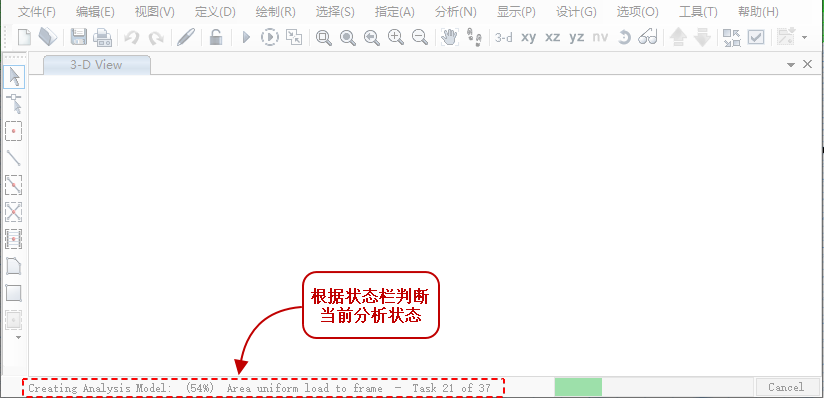Viewport: 824px width, 398px height.
Task: Click the Run Analysis play icon
Action: [x=246, y=37]
